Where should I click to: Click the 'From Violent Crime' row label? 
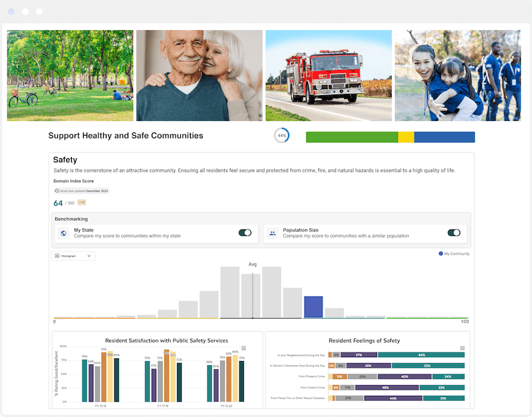click(x=313, y=387)
